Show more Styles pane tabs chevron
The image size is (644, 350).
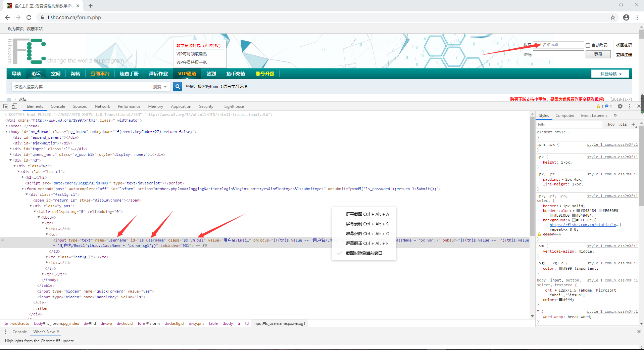pos(615,115)
